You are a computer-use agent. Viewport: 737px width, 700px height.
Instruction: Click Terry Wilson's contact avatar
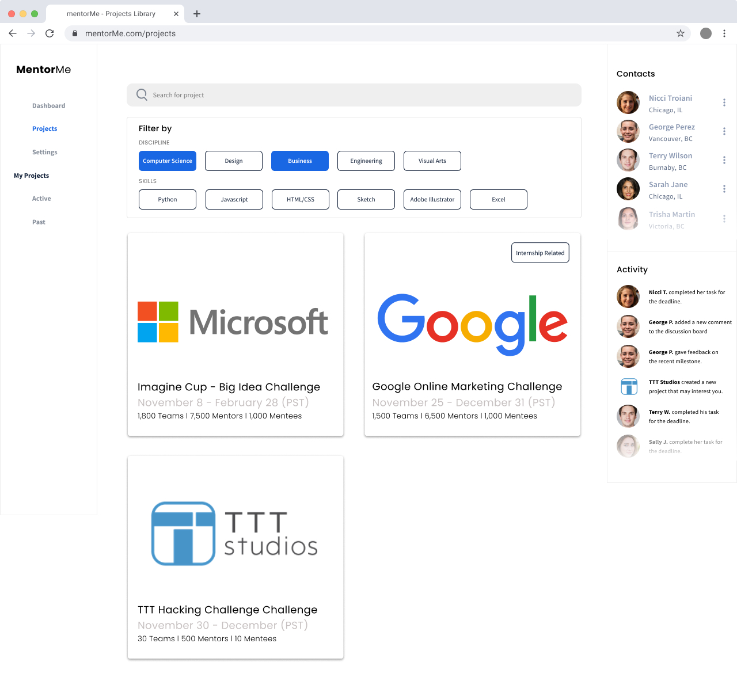coord(628,160)
